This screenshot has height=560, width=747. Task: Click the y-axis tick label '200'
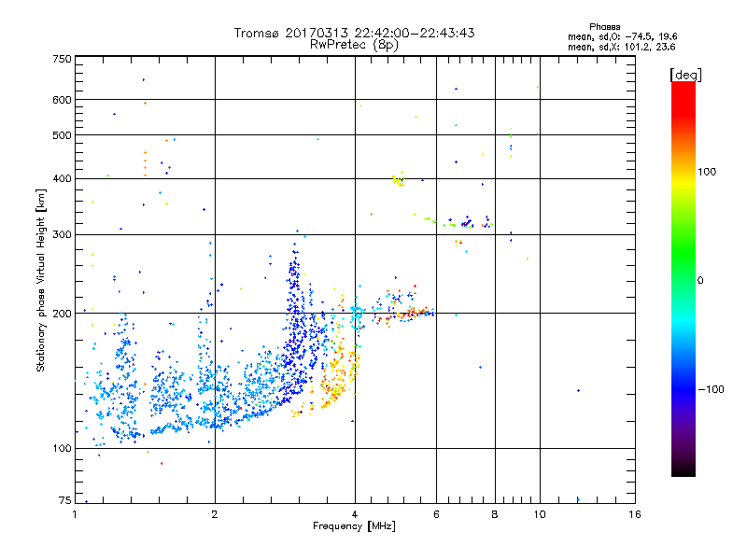click(62, 314)
